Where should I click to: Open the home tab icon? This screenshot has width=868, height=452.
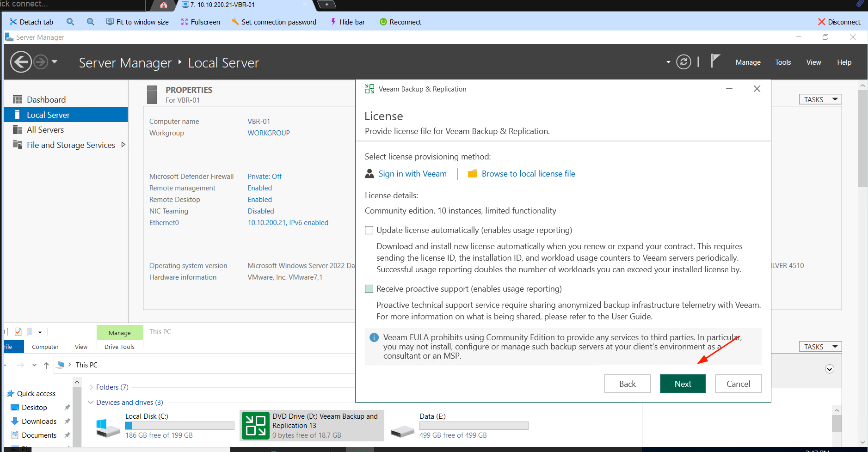[163, 5]
